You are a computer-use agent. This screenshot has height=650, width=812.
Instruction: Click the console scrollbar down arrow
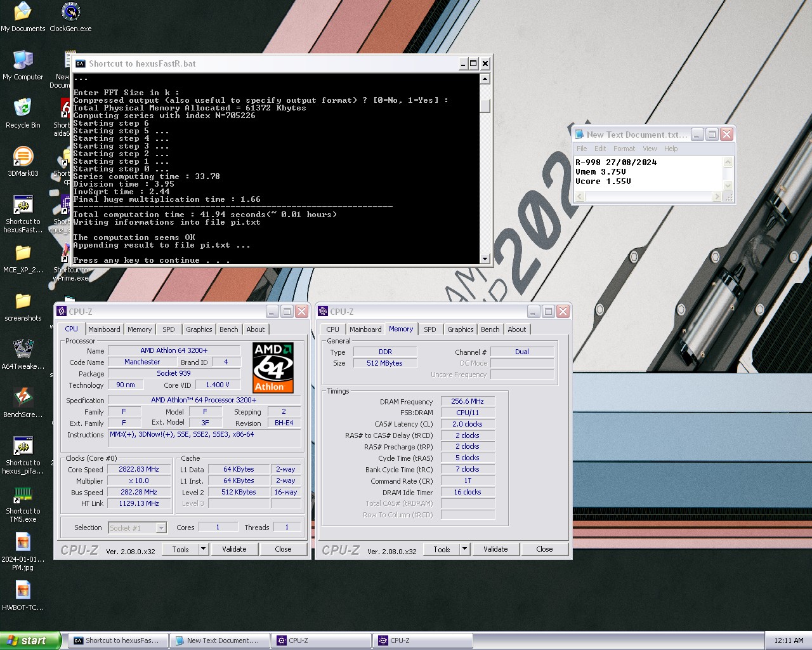485,258
